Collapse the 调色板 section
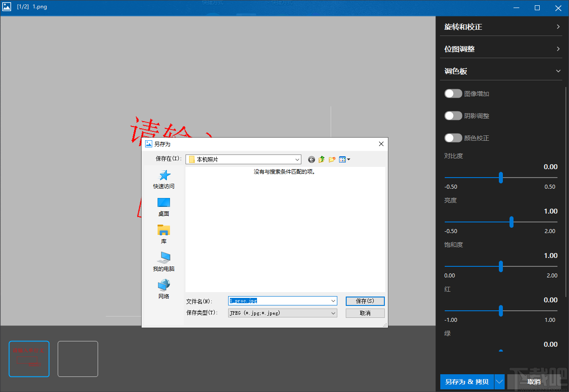This screenshot has width=569, height=392. pos(501,71)
